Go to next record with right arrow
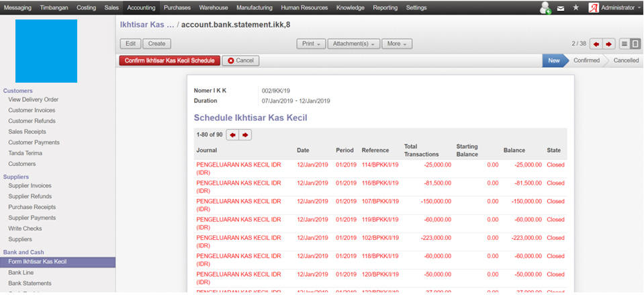644x295 pixels. (x=608, y=44)
